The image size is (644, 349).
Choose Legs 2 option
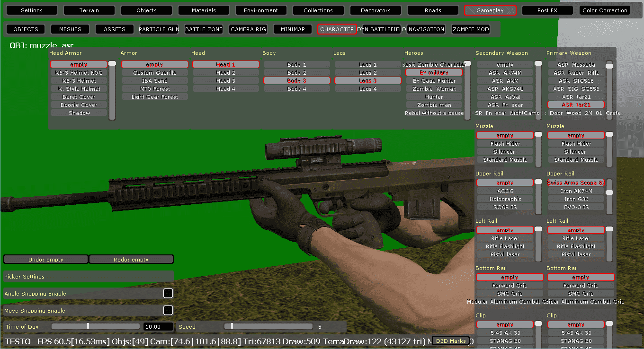(x=368, y=73)
